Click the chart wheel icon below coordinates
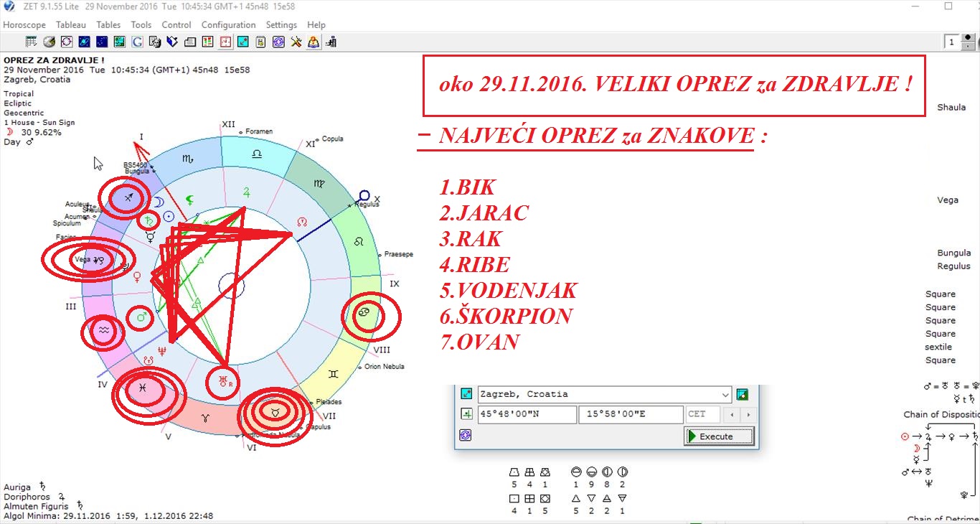The width and height of the screenshot is (980, 524). (466, 435)
